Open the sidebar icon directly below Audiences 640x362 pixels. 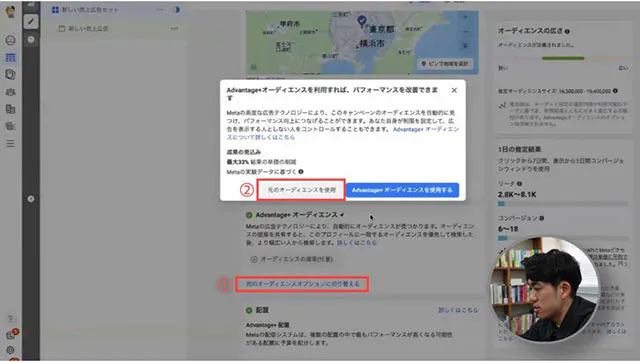[x=10, y=109]
